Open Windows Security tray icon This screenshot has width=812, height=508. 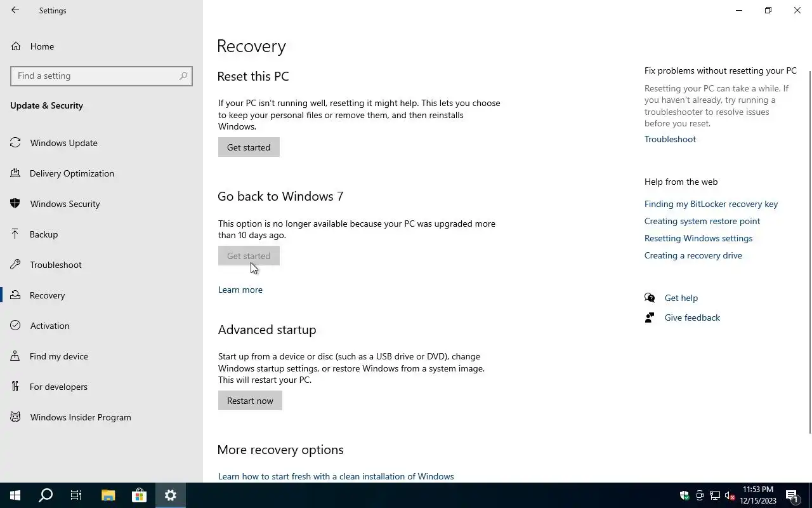pos(684,495)
